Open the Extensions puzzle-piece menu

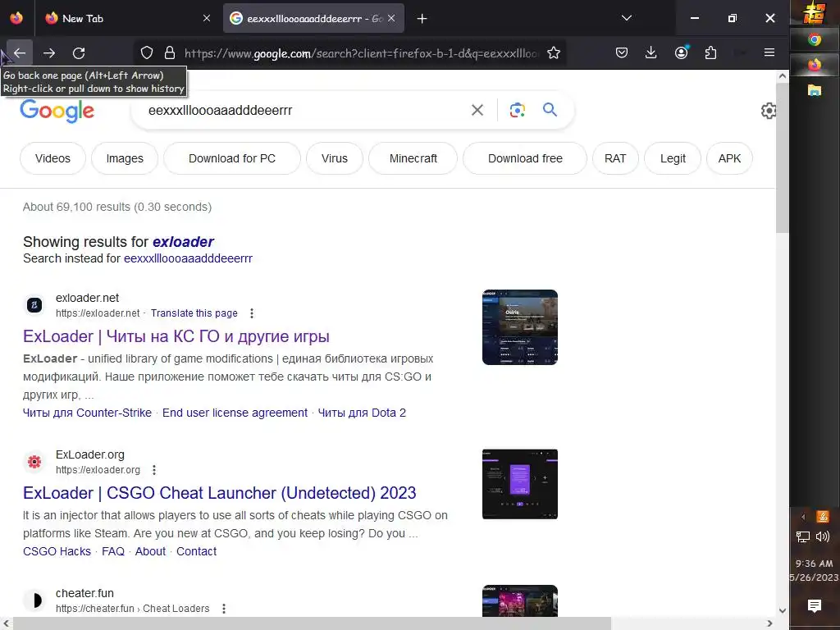click(x=710, y=52)
